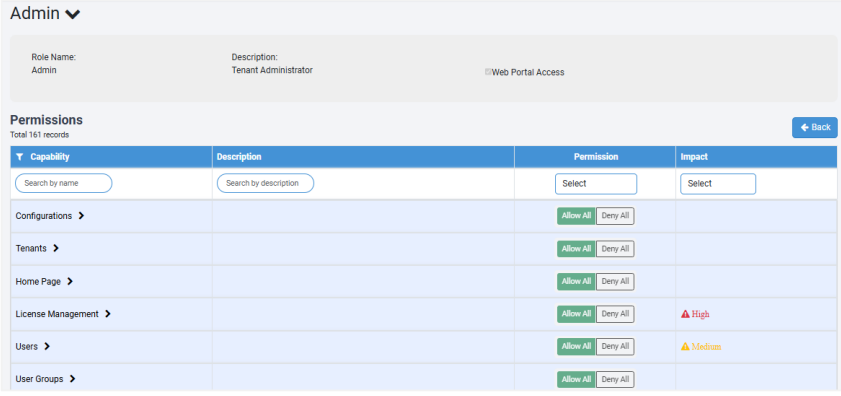Deny All permissions for User Groups

pos(615,379)
